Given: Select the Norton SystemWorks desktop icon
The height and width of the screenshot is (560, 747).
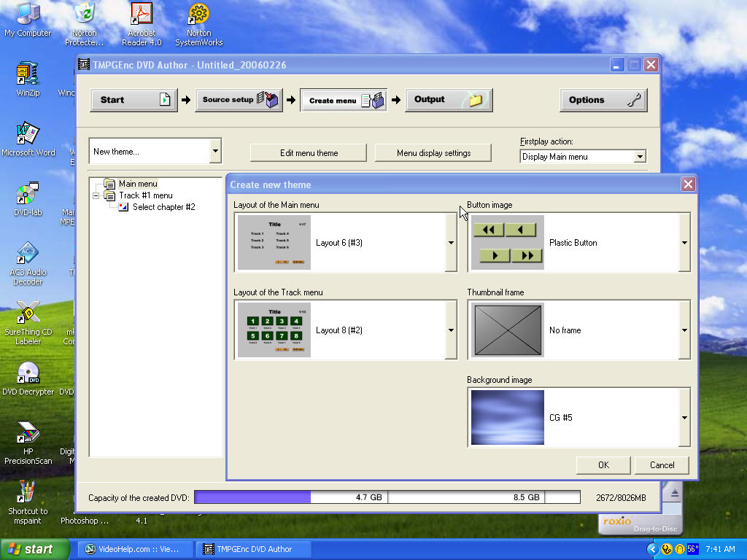Looking at the screenshot, I should pyautogui.click(x=198, y=24).
